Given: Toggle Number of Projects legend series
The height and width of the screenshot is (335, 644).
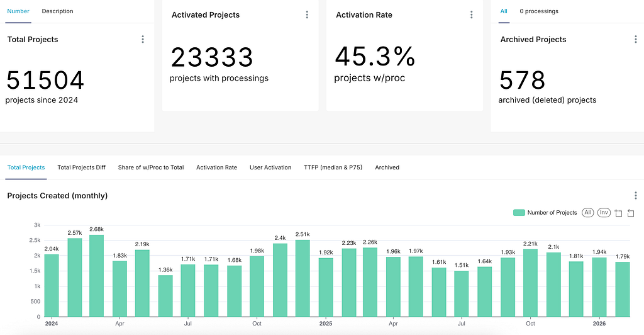Looking at the screenshot, I should point(545,212).
